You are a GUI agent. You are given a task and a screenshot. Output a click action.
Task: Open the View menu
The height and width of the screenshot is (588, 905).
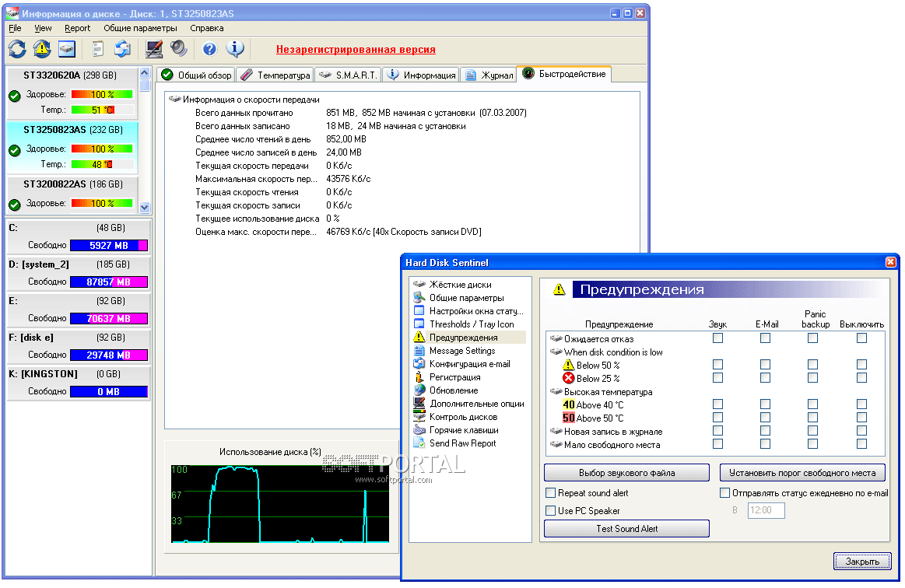click(x=43, y=28)
